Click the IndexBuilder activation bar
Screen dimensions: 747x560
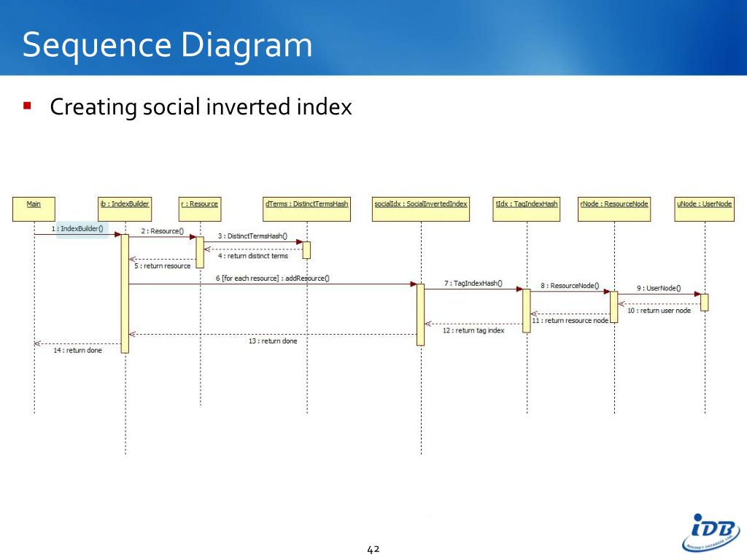pos(125,294)
